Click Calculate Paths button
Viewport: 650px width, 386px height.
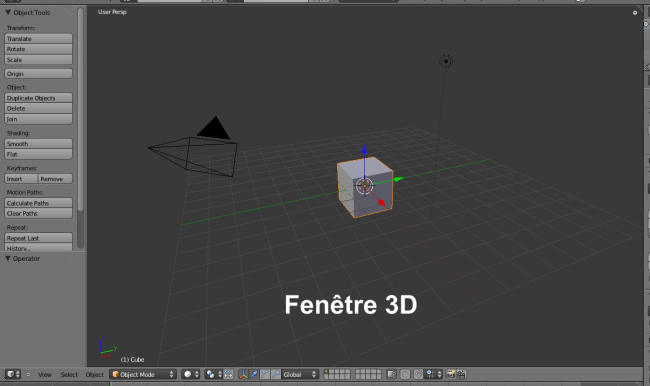[x=39, y=203]
